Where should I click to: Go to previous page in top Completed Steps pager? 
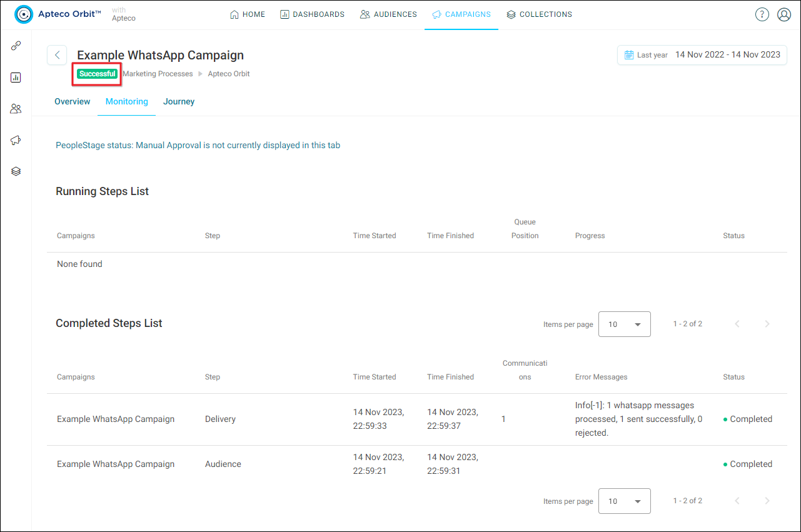(x=737, y=324)
